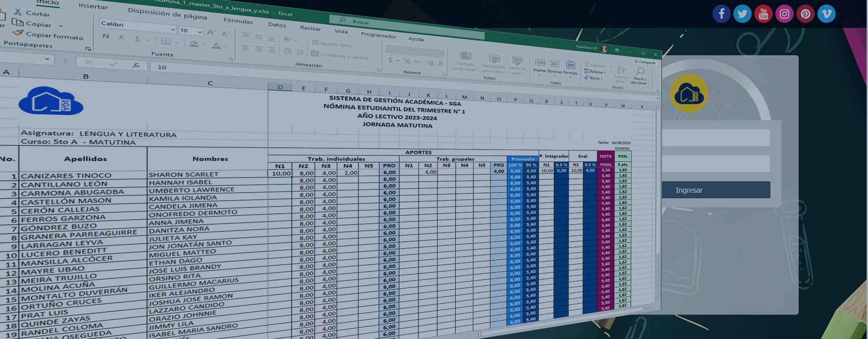The width and height of the screenshot is (868, 339).
Task: Open the Combinar y centrar dropdown arrow
Action: 374,58
